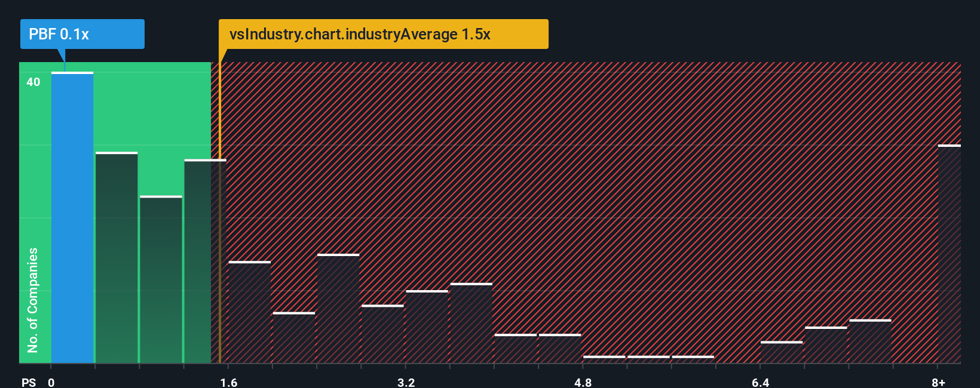Click the yellow industry average vertical line
The width and height of the screenshot is (980, 388).
(219, 213)
